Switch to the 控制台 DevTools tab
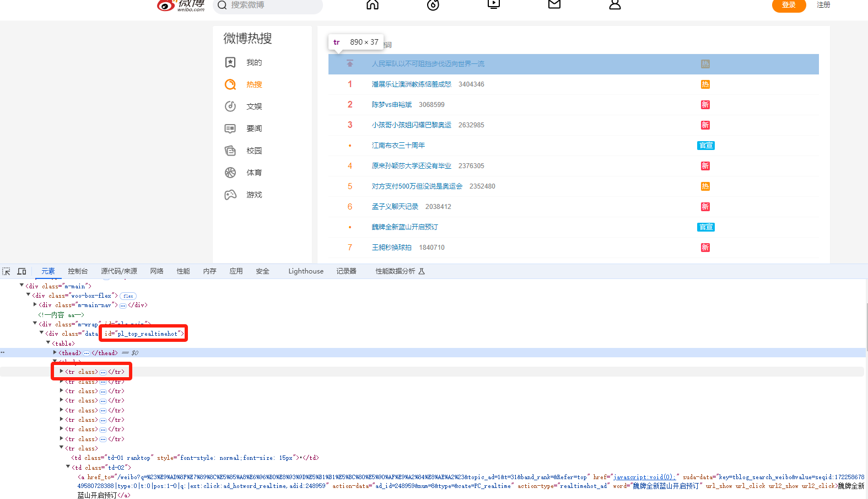This screenshot has width=868, height=499. click(78, 271)
